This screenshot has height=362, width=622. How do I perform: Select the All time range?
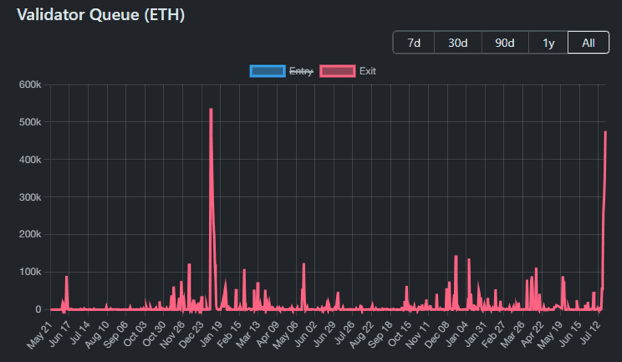pos(588,42)
